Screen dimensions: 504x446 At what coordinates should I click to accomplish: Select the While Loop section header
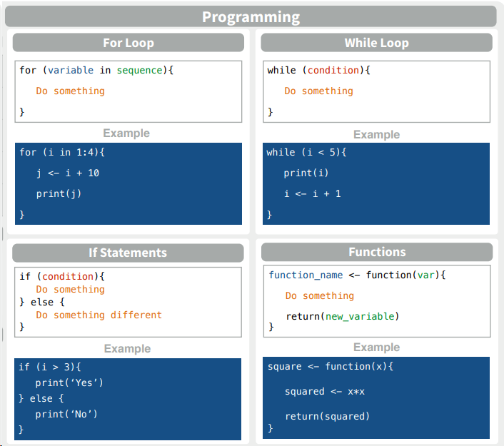(x=376, y=43)
